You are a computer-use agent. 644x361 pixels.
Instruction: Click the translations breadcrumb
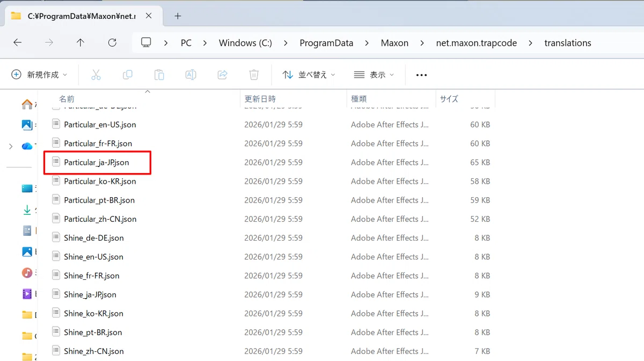pos(568,43)
